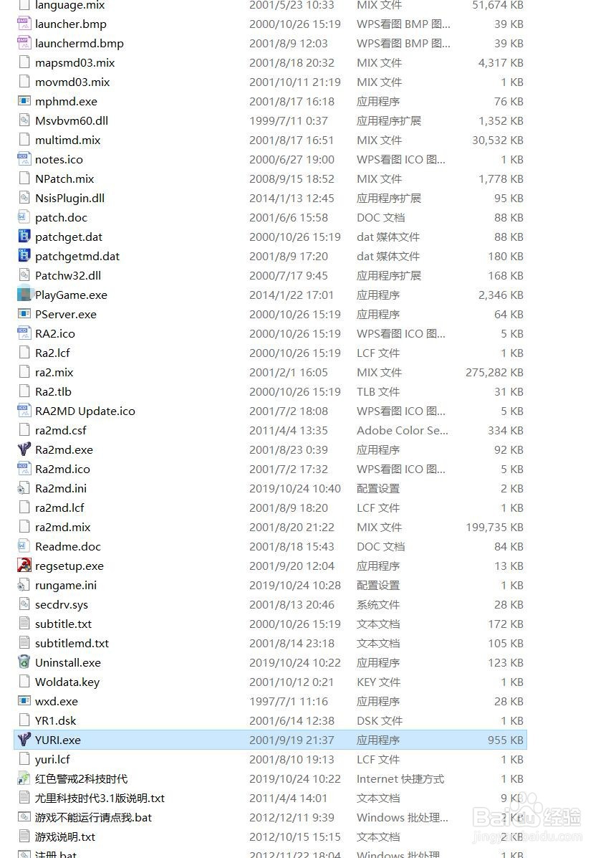Select file name ra2md.lcf
This screenshot has height=858, width=616.
59,507
